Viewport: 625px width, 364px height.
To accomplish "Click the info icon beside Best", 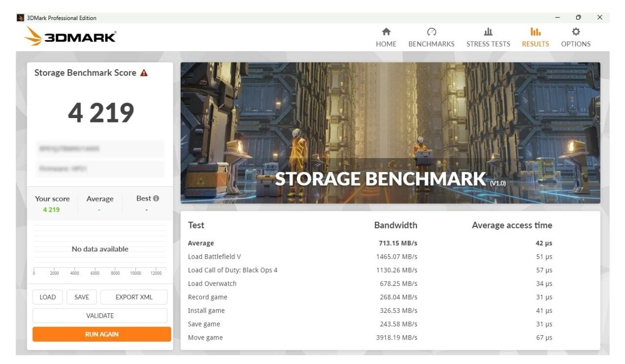I will 156,199.
